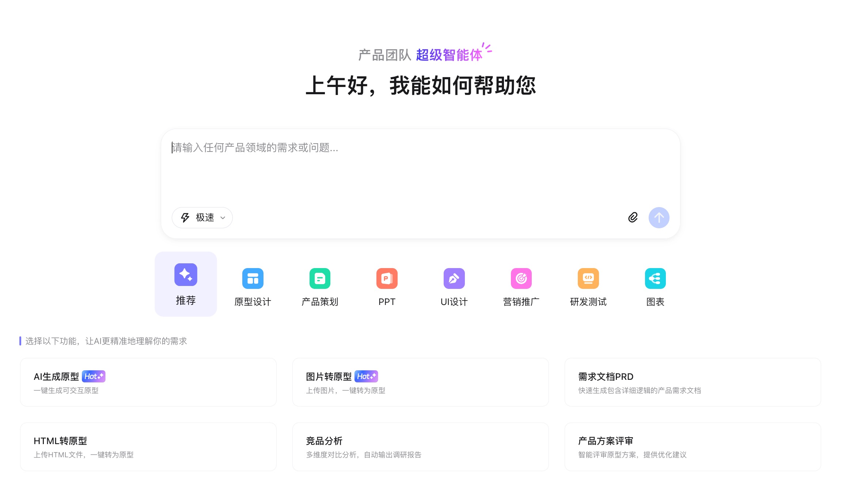
Task: Select the 产品策划 category icon
Action: click(320, 278)
